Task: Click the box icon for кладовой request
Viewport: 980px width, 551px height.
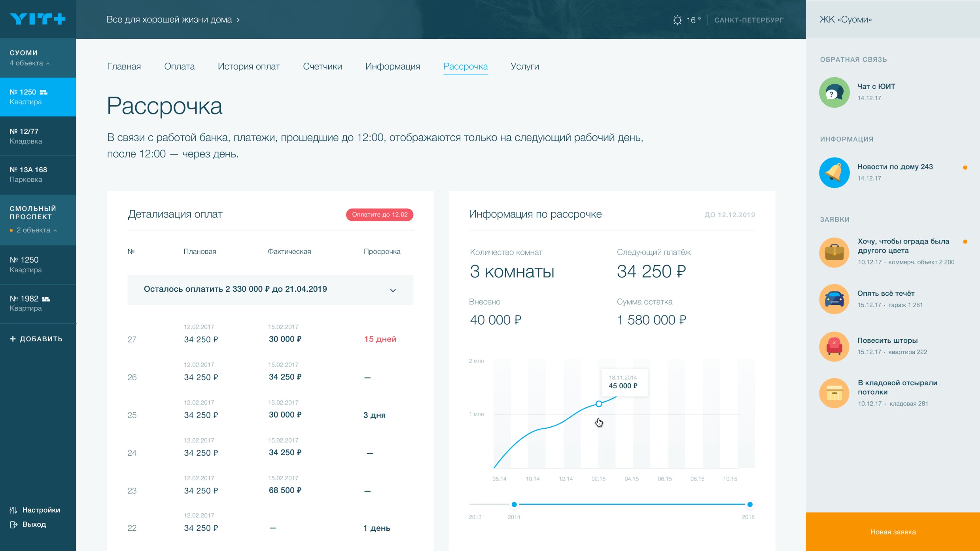Action: [x=834, y=393]
